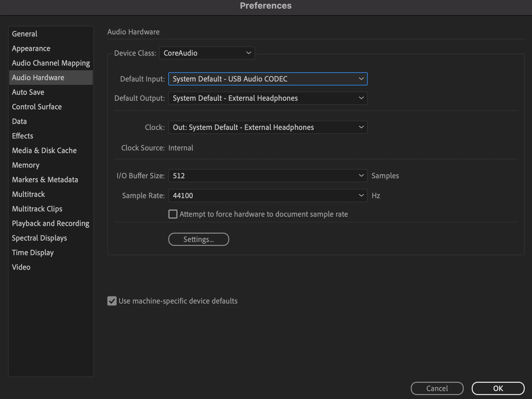Open the Default Output device dropdown
This screenshot has height=399, width=532.
pos(268,98)
